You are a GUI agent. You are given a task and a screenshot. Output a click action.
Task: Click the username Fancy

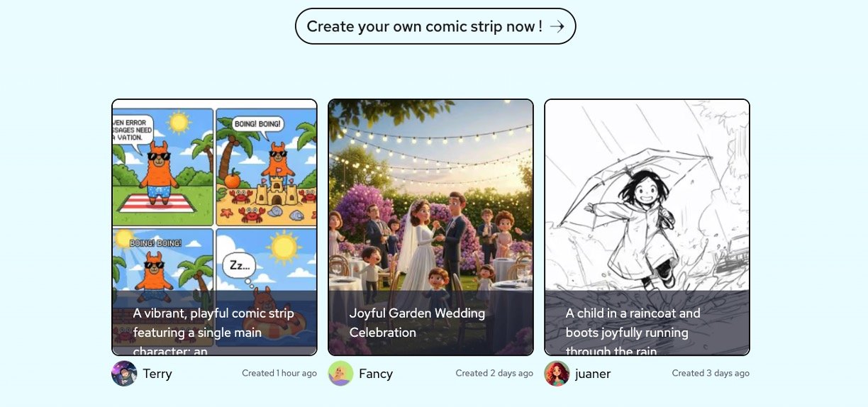tap(376, 374)
